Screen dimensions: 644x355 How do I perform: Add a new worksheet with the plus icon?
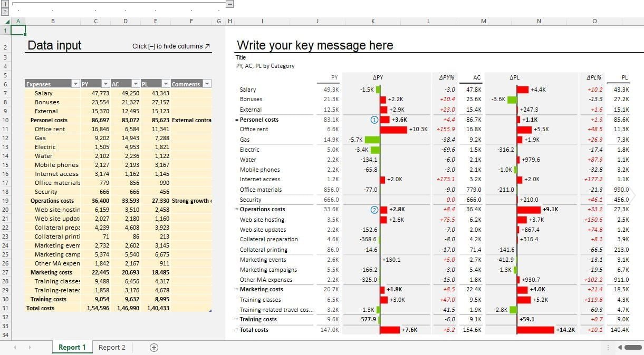[x=153, y=347]
